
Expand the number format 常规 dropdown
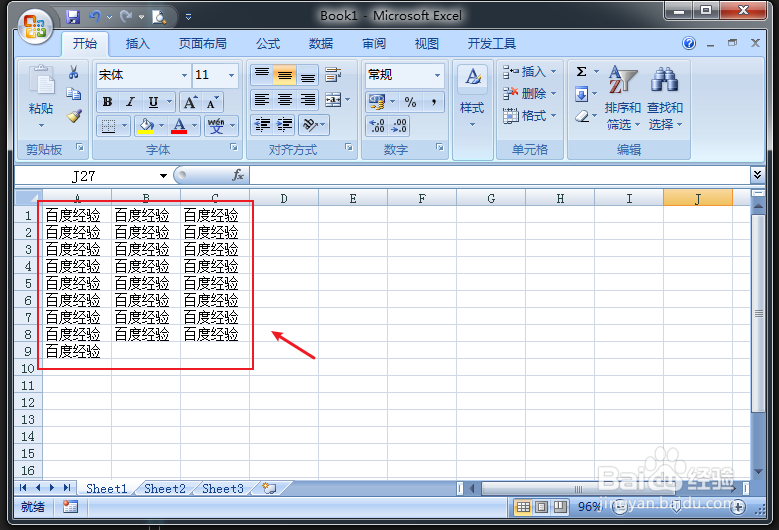point(437,76)
